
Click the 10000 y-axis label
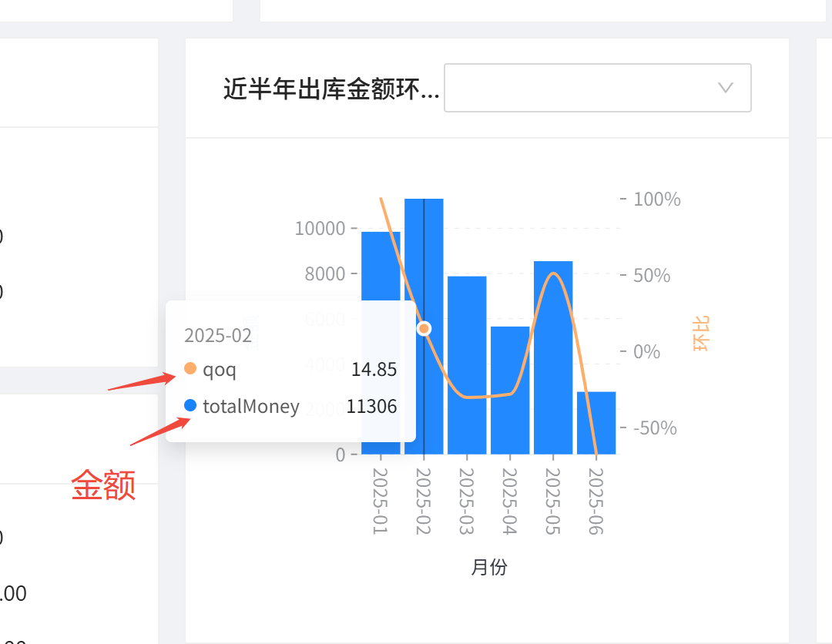[x=323, y=228]
